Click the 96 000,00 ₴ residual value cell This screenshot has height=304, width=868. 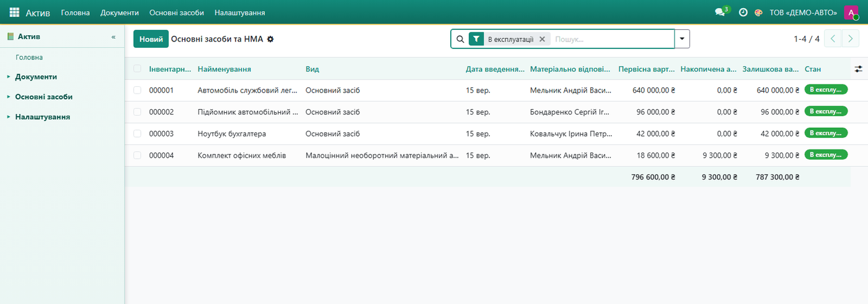[x=780, y=112]
